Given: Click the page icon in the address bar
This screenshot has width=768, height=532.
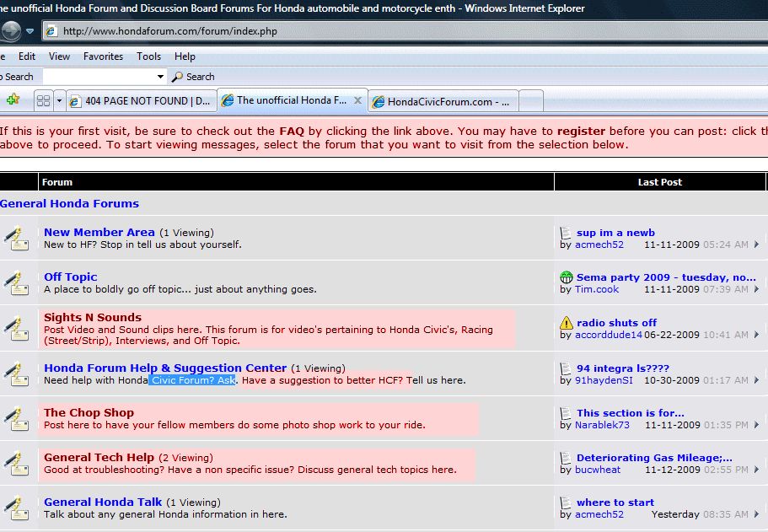Looking at the screenshot, I should pyautogui.click(x=51, y=31).
